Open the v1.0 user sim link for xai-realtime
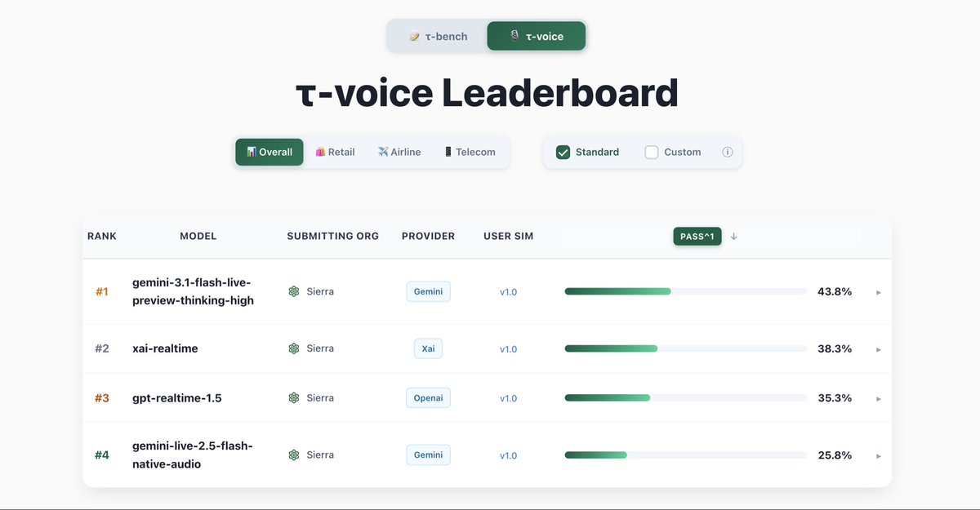The height and width of the screenshot is (510, 980). click(508, 349)
